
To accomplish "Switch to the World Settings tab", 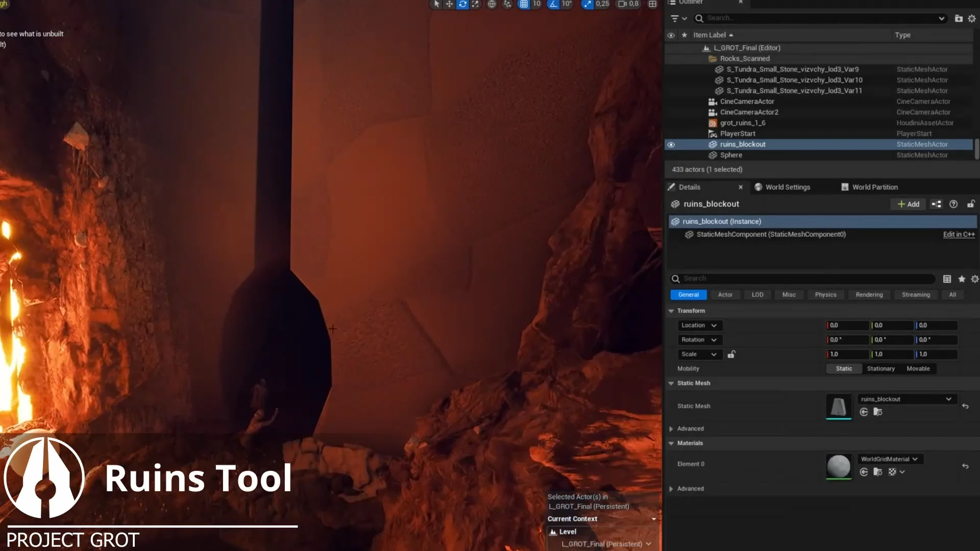I will (788, 187).
